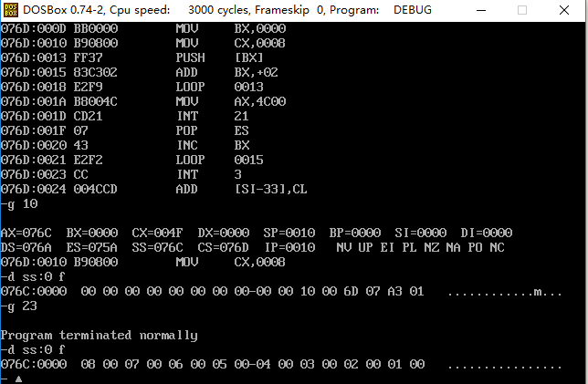Click the 'LOOP 0015' instruction line

point(132,160)
